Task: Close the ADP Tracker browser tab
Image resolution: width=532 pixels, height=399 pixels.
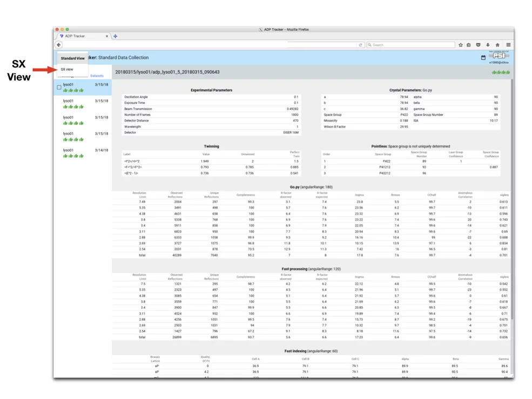Action: pos(107,36)
